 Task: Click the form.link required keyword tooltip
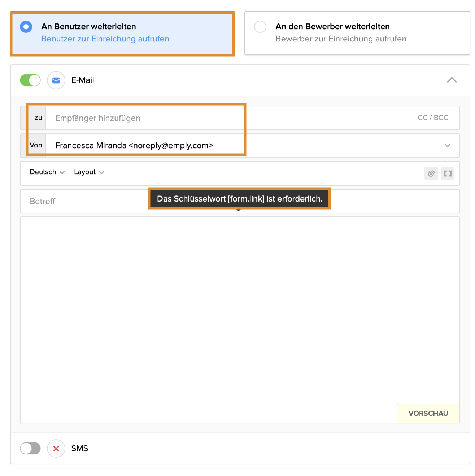[239, 199]
